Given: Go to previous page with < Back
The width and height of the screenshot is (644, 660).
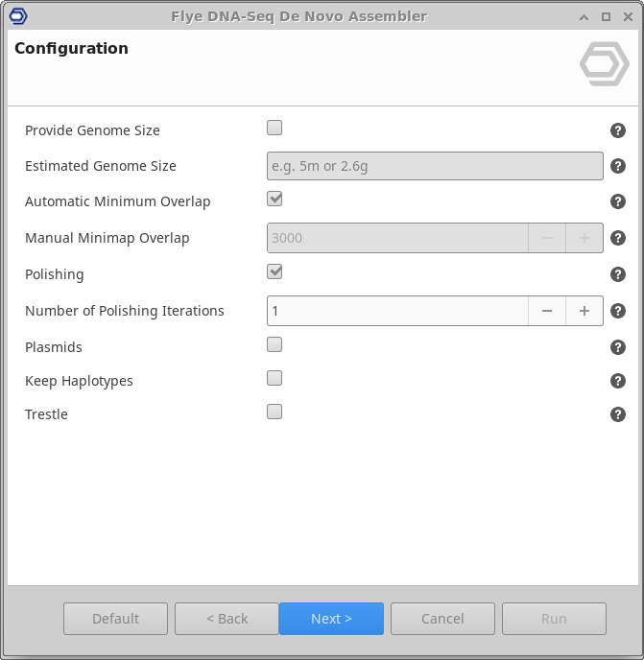Looking at the screenshot, I should point(227,619).
